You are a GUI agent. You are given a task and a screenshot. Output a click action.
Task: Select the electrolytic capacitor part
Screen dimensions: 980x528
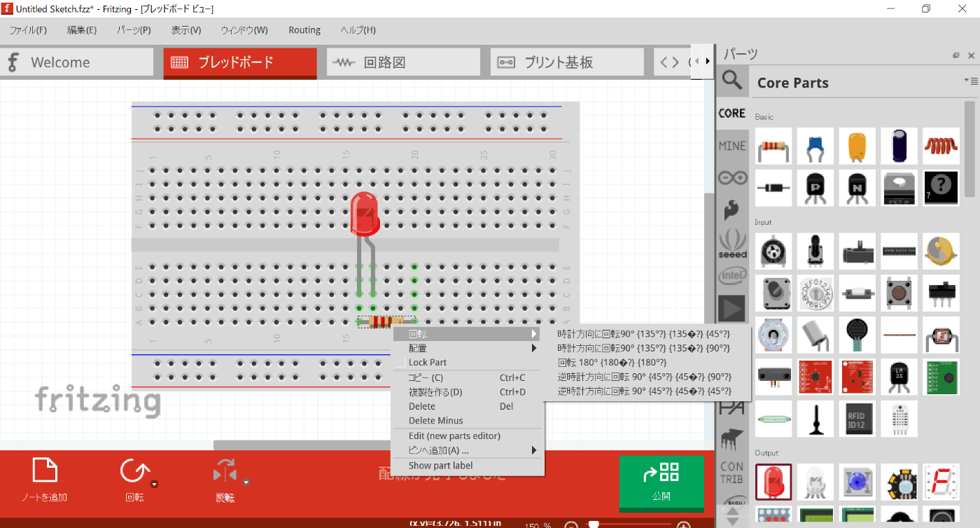[x=899, y=146]
